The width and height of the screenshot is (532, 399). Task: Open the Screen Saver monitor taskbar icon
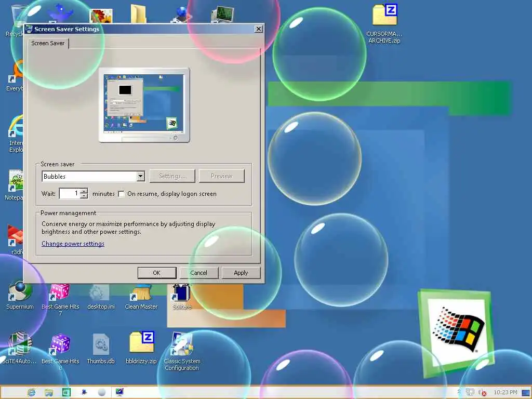coord(119,392)
